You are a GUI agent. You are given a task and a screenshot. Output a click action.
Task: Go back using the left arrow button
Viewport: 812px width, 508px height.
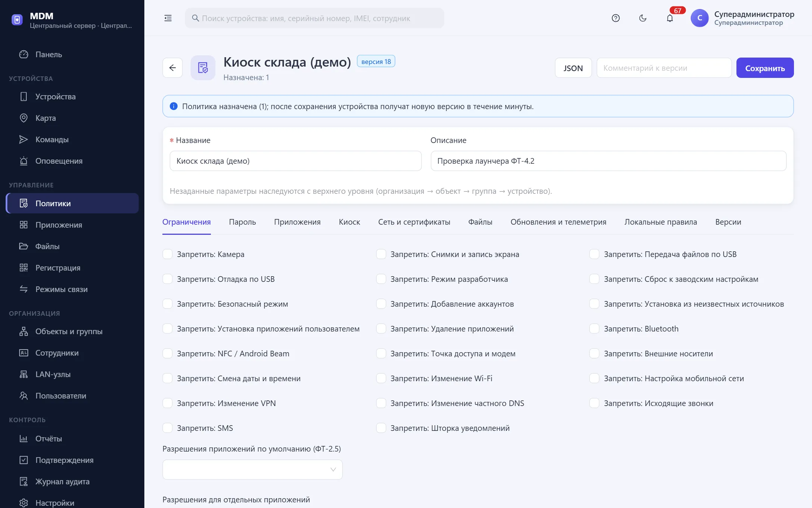(x=173, y=68)
